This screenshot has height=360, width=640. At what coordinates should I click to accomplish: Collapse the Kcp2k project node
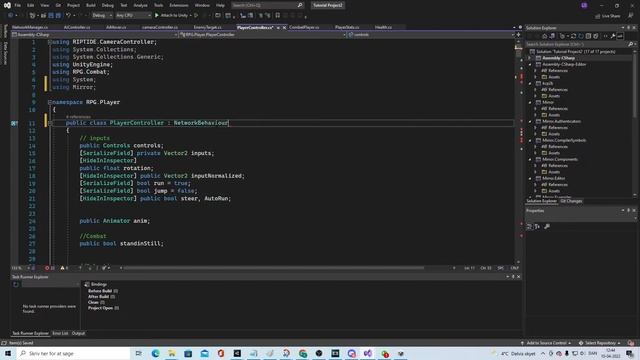pyautogui.click(x=530, y=84)
